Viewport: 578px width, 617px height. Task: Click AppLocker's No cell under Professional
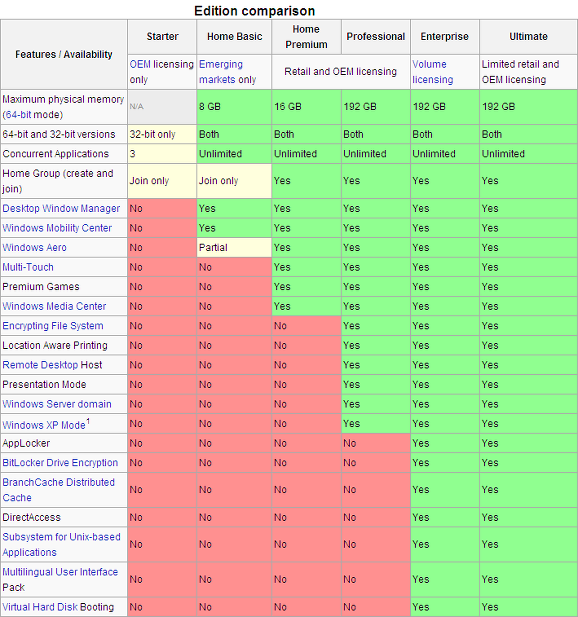[375, 443]
